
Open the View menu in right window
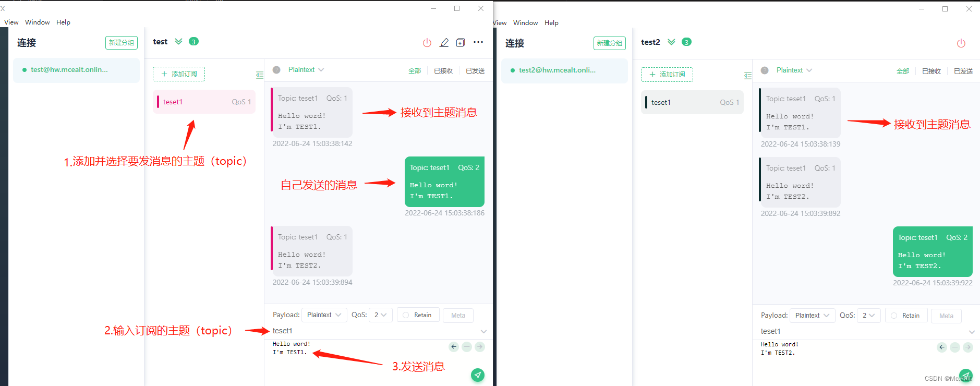tap(500, 23)
